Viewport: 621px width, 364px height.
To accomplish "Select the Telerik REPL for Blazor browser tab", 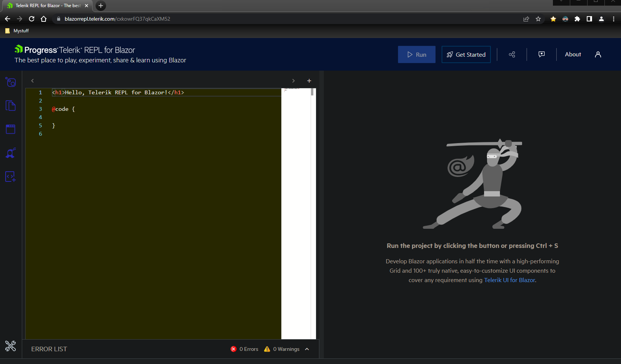I will [x=48, y=6].
